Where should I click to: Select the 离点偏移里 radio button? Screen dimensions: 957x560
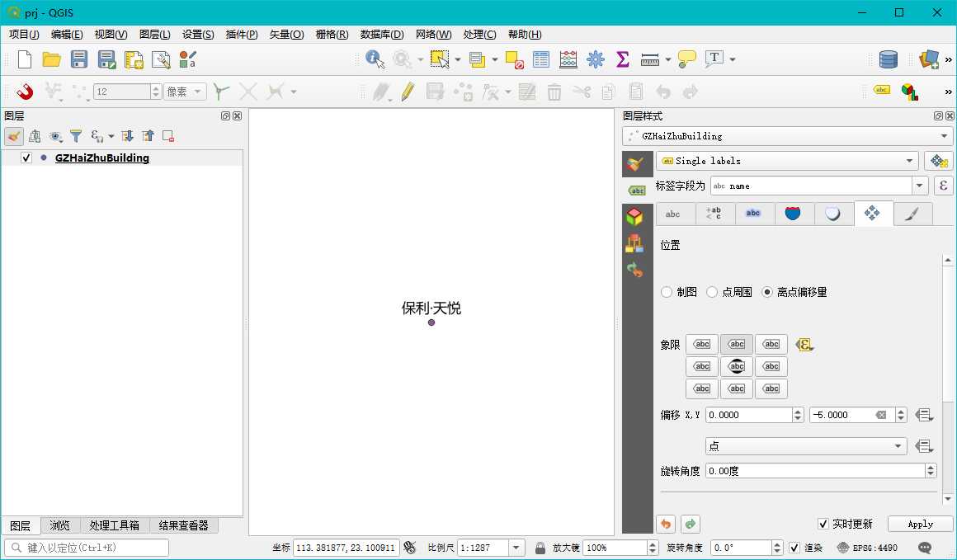coord(767,292)
